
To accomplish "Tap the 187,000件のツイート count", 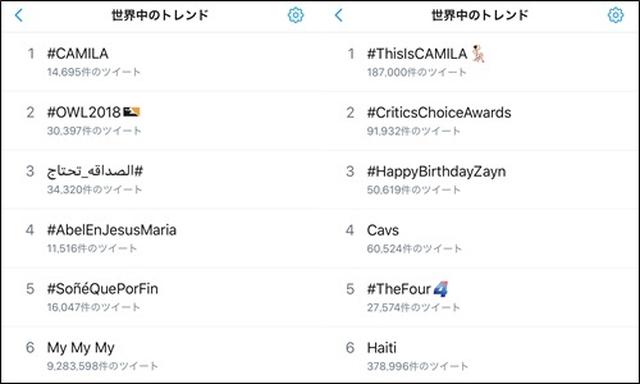I will (x=416, y=72).
